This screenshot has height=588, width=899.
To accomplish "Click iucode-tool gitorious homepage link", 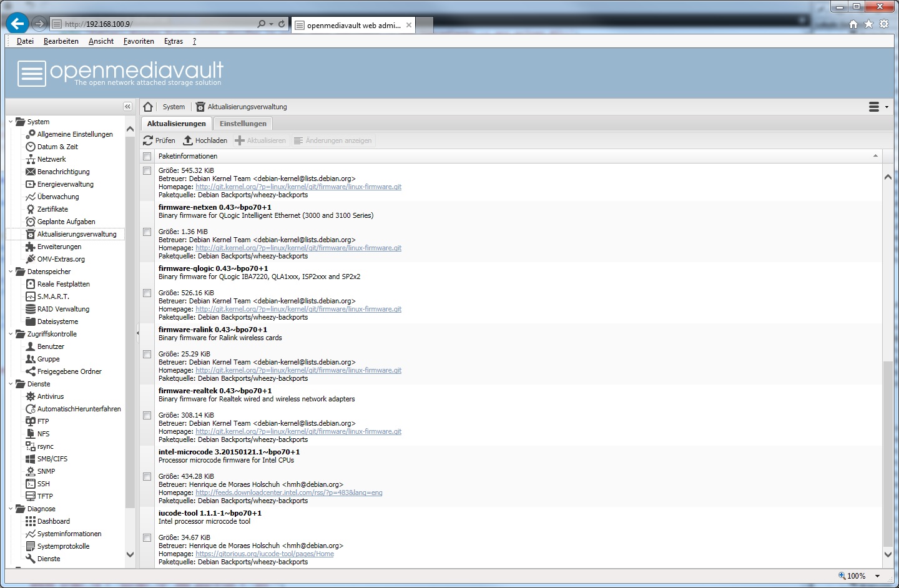I will (265, 554).
